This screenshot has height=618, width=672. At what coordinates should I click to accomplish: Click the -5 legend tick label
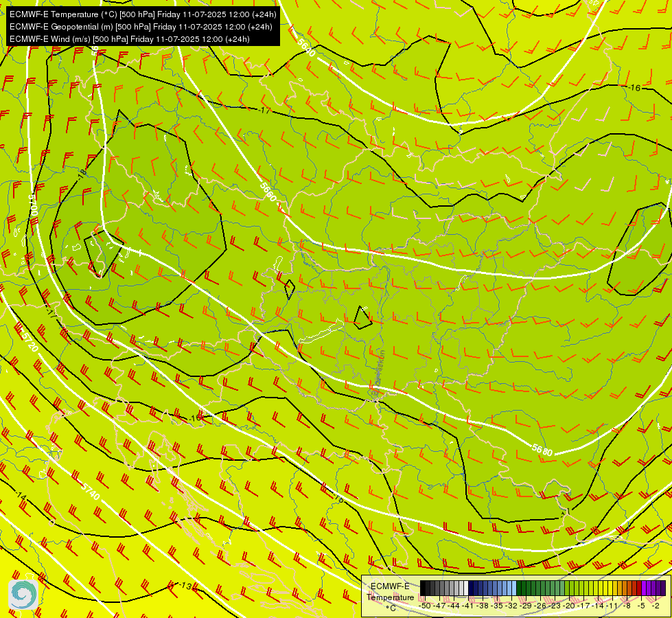(x=640, y=606)
